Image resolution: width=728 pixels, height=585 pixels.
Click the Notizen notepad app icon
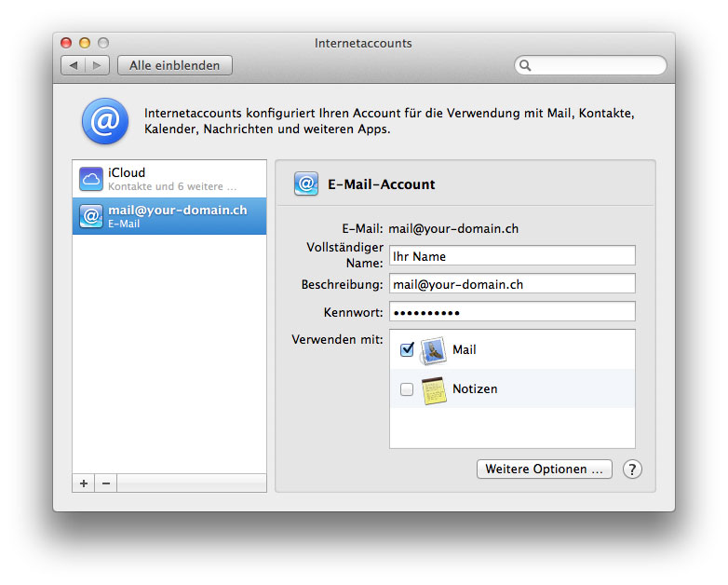pyautogui.click(x=433, y=389)
